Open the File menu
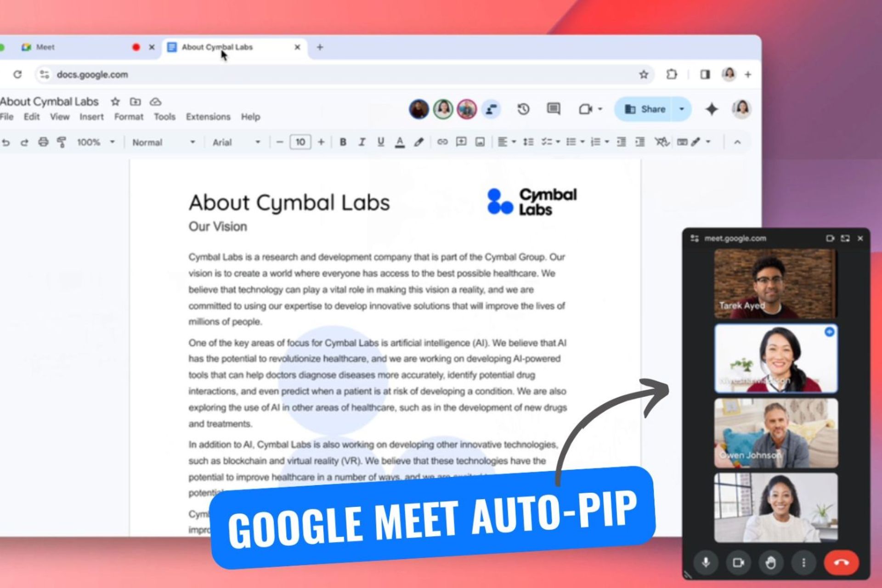Screen dimensions: 882x588 (6, 117)
